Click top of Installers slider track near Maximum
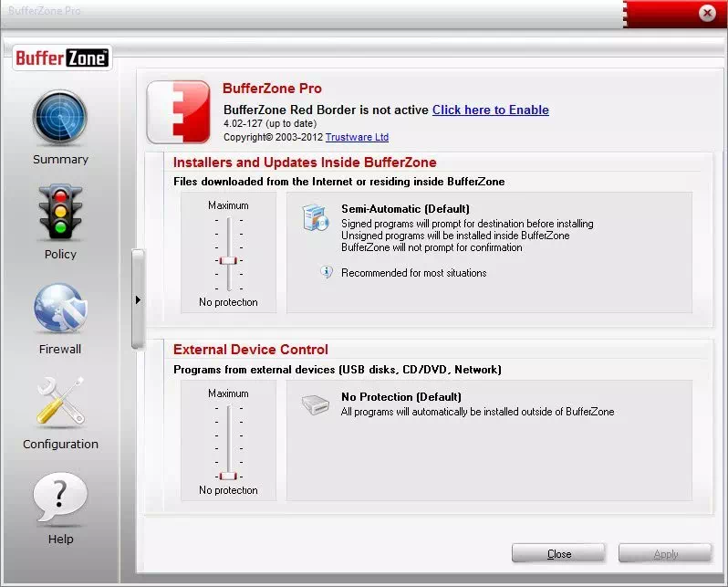Screen dimensions: 728x587 click(229, 220)
